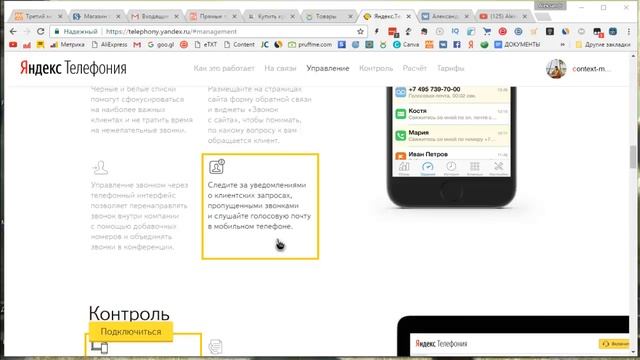The height and width of the screenshot is (360, 640).
Task: Click the yellow Подключиться button
Action: (x=131, y=331)
